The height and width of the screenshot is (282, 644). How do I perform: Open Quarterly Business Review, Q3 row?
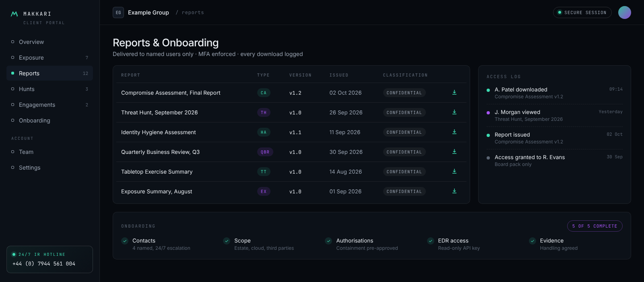[x=291, y=152]
